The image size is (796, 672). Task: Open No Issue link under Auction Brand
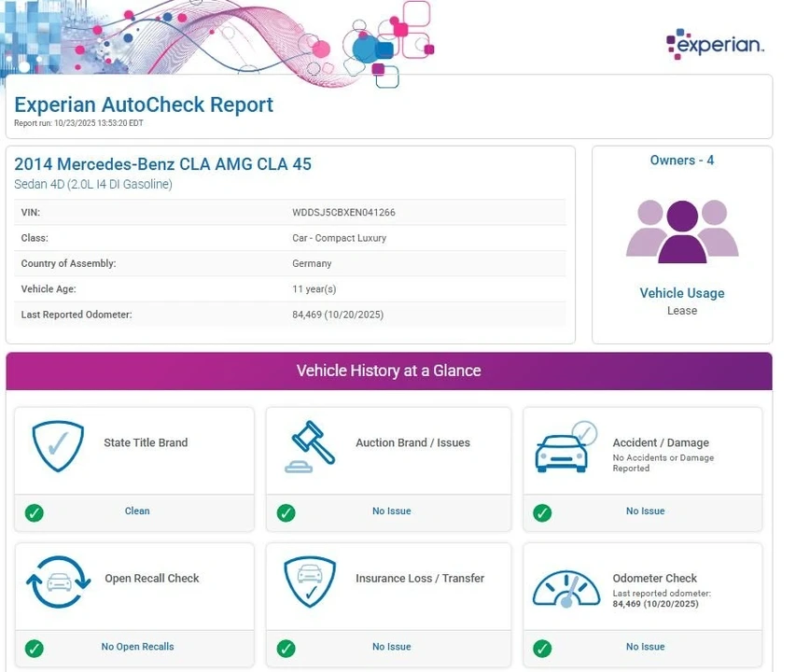click(391, 511)
